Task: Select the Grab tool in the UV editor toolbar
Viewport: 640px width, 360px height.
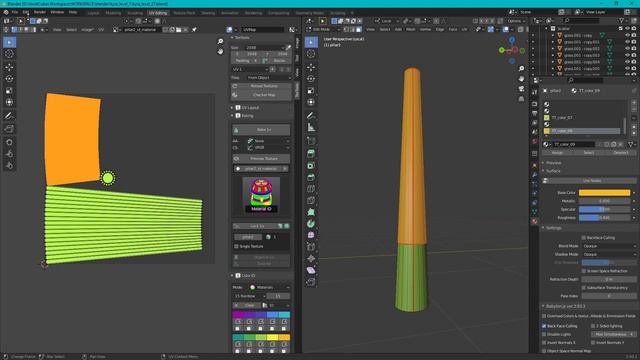Action: (x=9, y=142)
